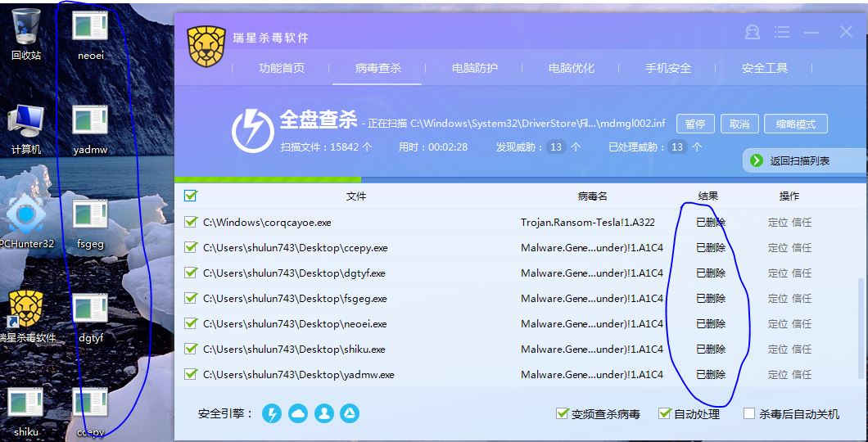Open the menu list icon in title bar
The height and width of the screenshot is (442, 868).
click(x=782, y=32)
